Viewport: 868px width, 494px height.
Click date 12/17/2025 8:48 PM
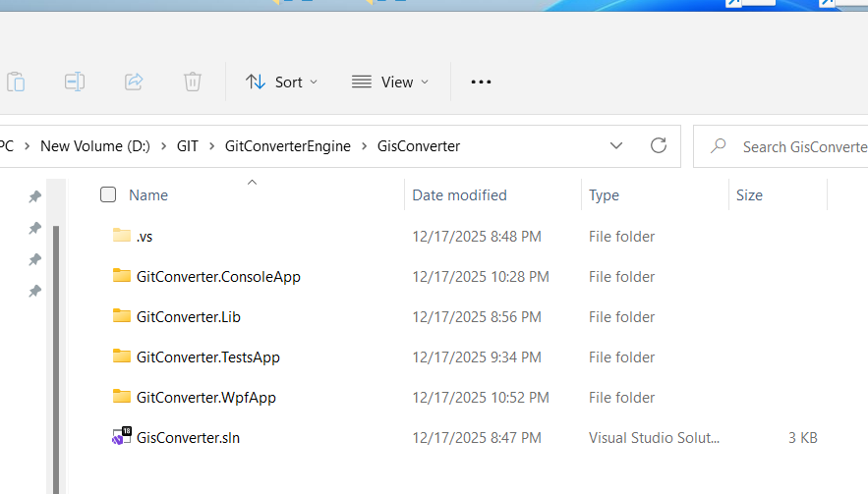pos(477,237)
